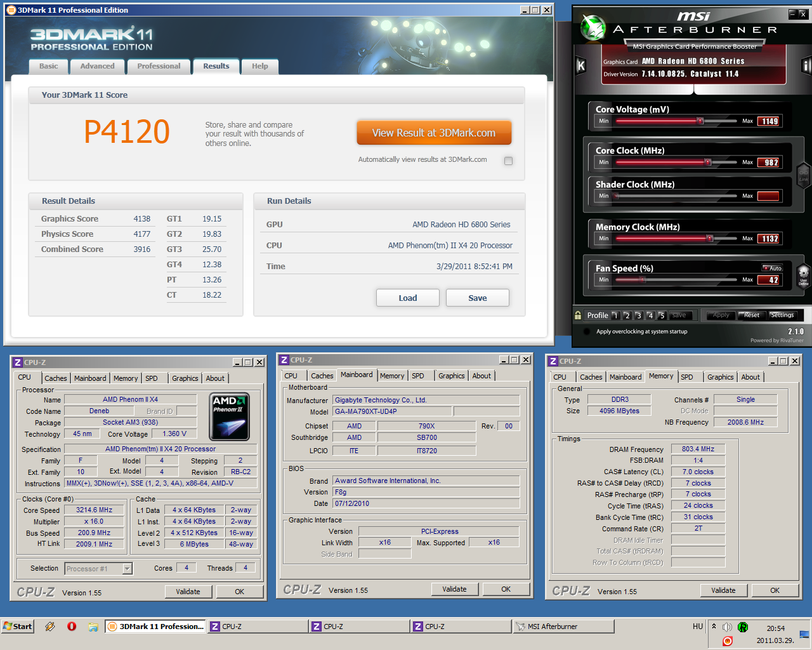Click the Core Clock slider handle

pyautogui.click(x=709, y=162)
